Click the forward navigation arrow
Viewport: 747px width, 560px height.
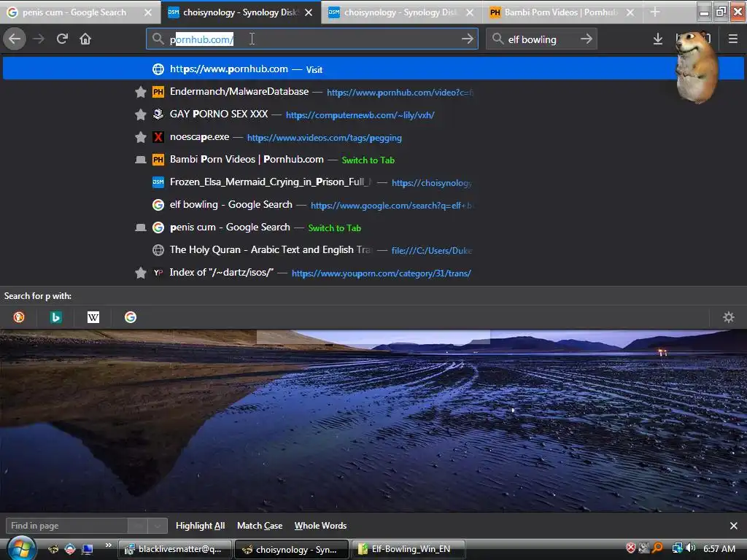(39, 39)
